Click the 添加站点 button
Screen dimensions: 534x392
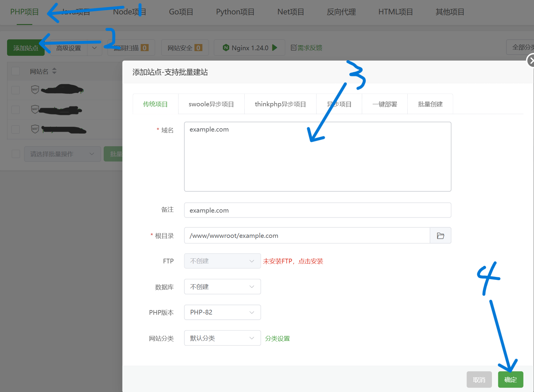click(26, 48)
